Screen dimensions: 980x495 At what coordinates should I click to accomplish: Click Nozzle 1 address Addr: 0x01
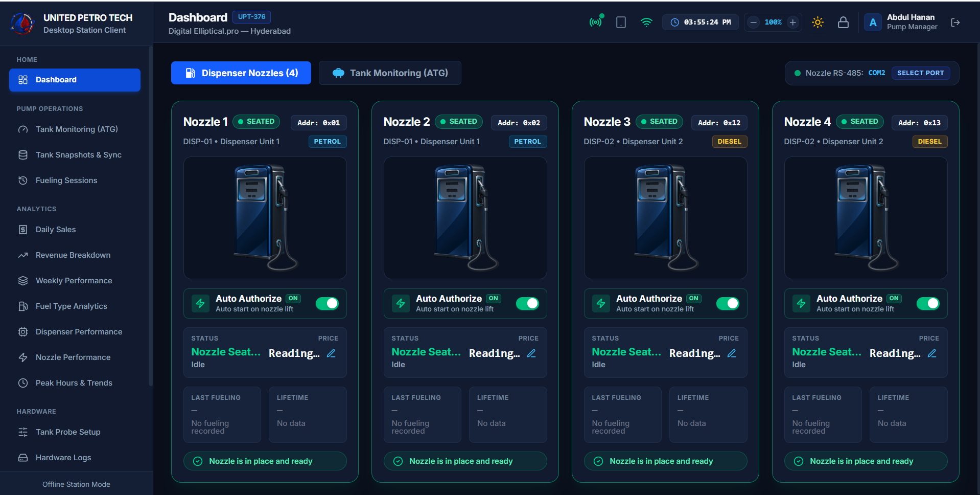319,123
